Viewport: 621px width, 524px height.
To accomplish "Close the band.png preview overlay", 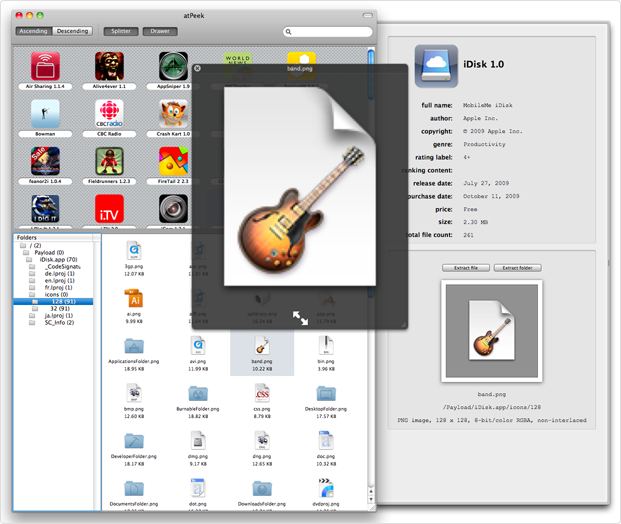I will 197,69.
